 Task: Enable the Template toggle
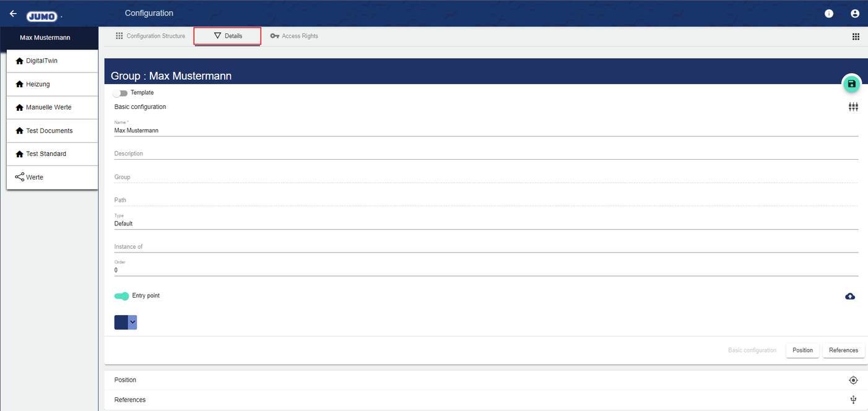(x=120, y=93)
